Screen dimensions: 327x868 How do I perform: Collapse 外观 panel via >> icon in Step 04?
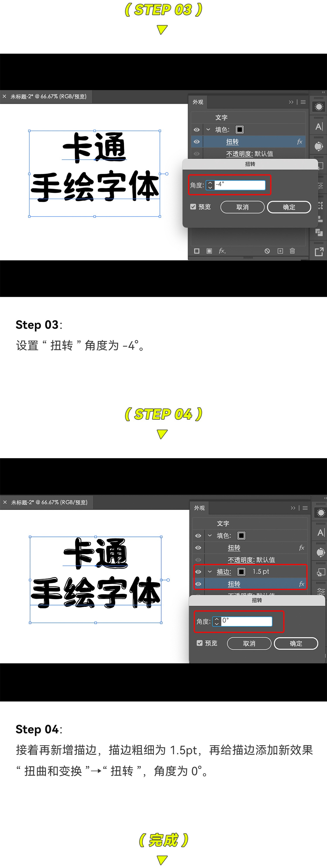(x=293, y=508)
